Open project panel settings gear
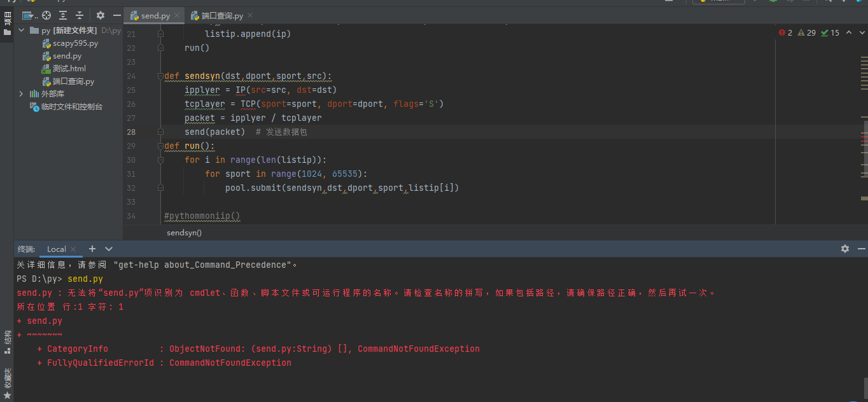The image size is (868, 402). click(101, 15)
